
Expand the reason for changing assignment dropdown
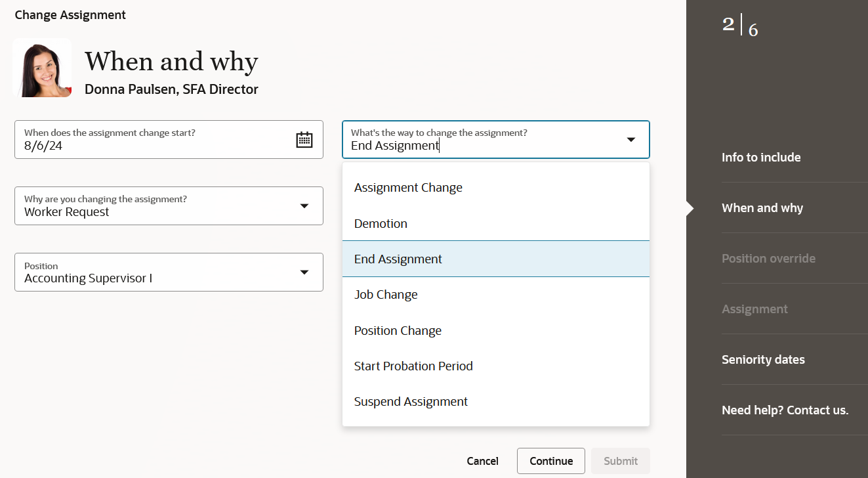click(304, 206)
